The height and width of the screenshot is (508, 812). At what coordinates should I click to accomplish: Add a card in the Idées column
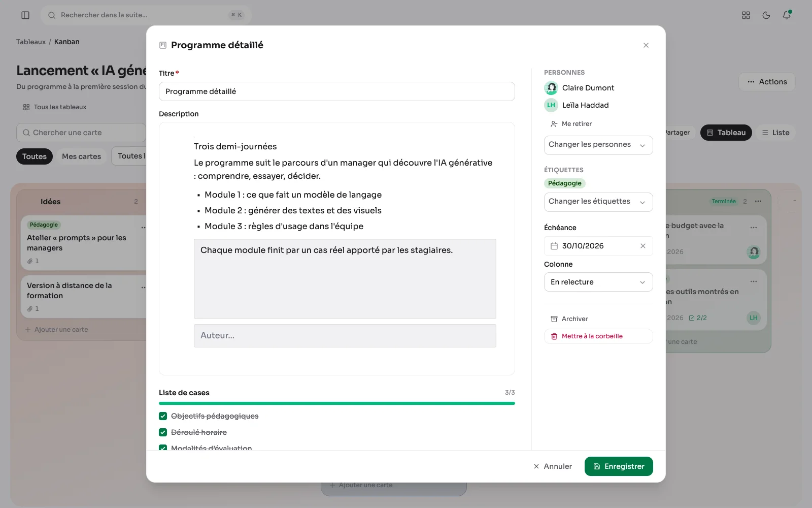pos(57,330)
